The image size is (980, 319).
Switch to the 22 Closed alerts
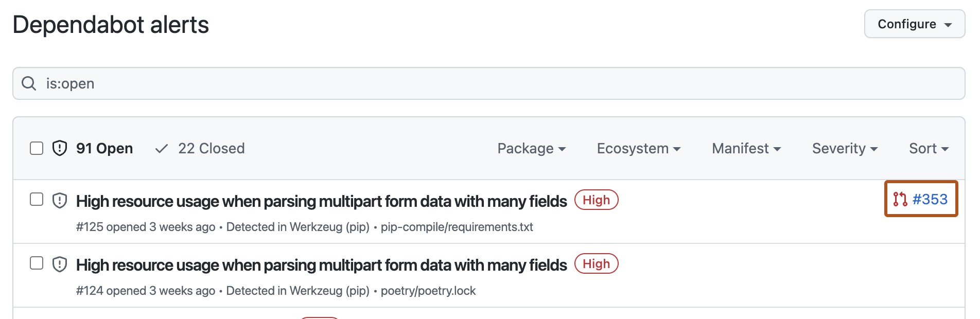(211, 149)
